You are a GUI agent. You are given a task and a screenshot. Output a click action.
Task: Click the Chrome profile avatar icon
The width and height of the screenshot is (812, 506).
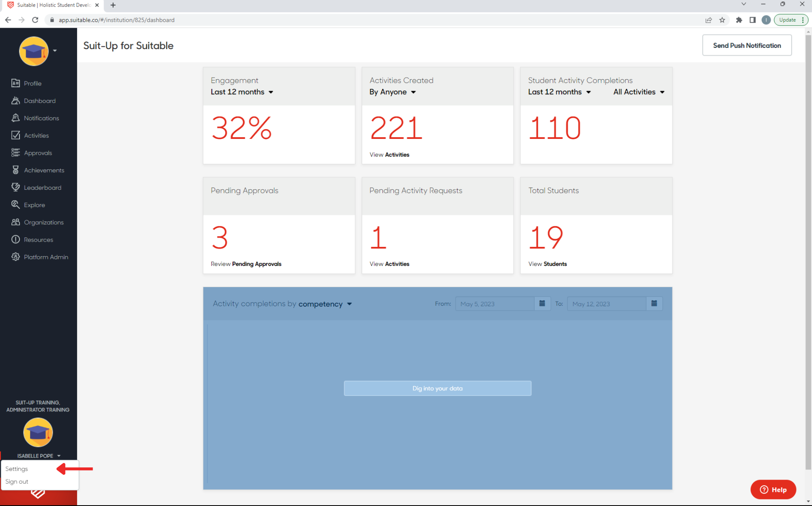coord(766,20)
